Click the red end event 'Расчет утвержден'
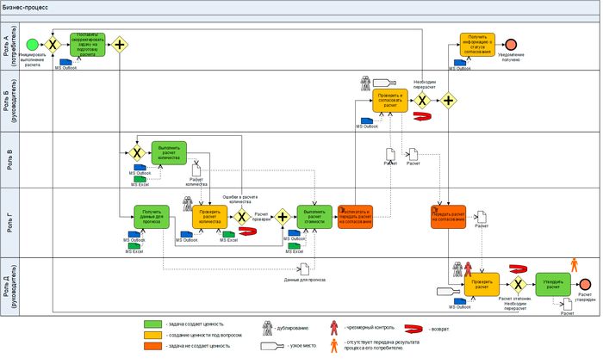603x364 pixels. point(586,284)
